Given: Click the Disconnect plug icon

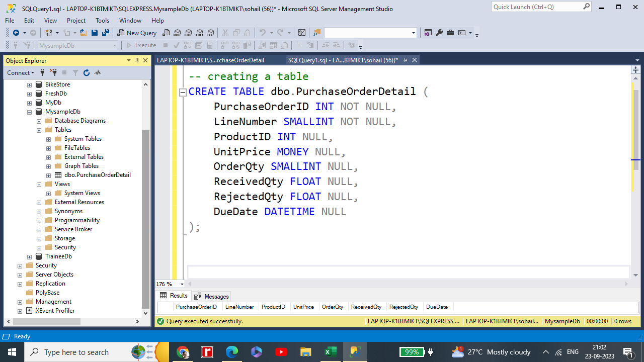Looking at the screenshot, I should pos(53,72).
